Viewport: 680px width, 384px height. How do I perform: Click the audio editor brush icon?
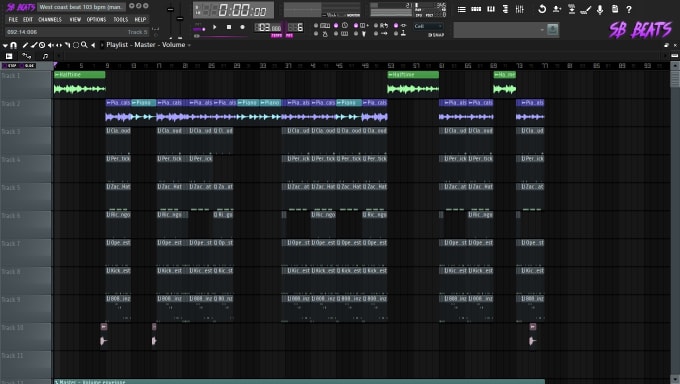(x=586, y=9)
